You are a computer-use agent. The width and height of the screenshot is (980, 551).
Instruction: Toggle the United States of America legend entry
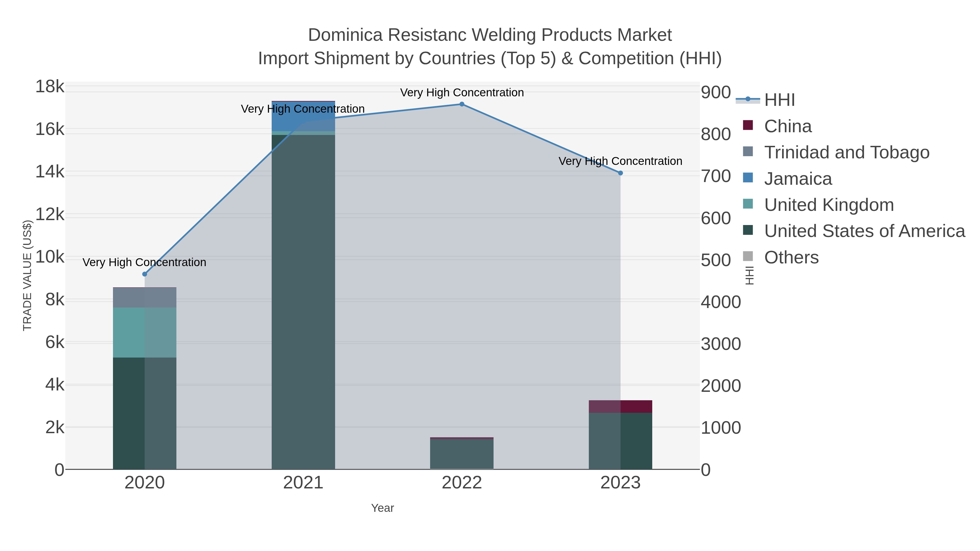854,231
